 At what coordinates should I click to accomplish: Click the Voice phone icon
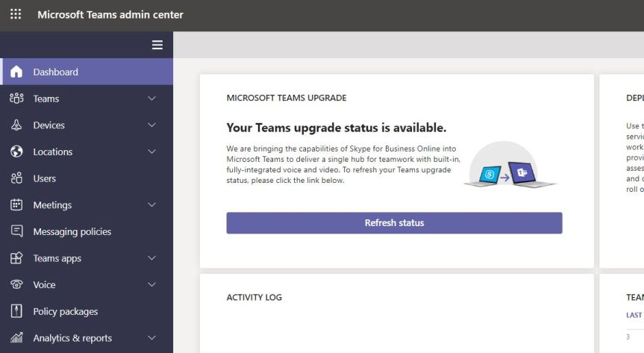pyautogui.click(x=16, y=285)
